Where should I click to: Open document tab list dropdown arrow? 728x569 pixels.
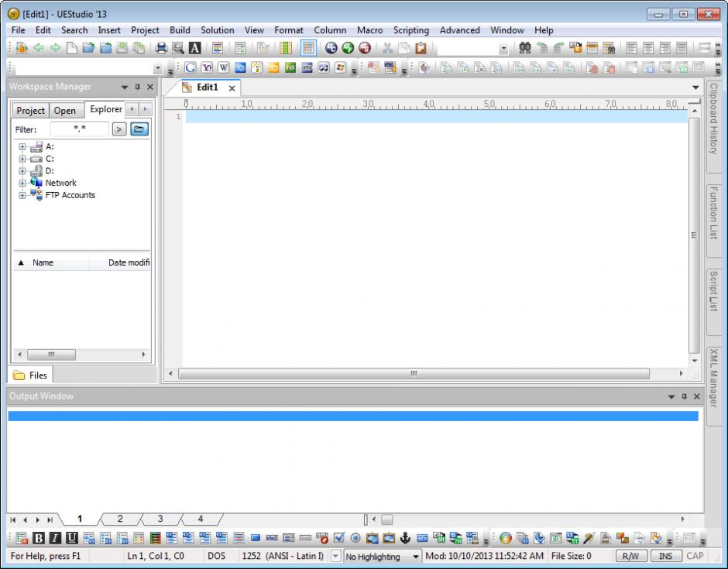click(695, 87)
